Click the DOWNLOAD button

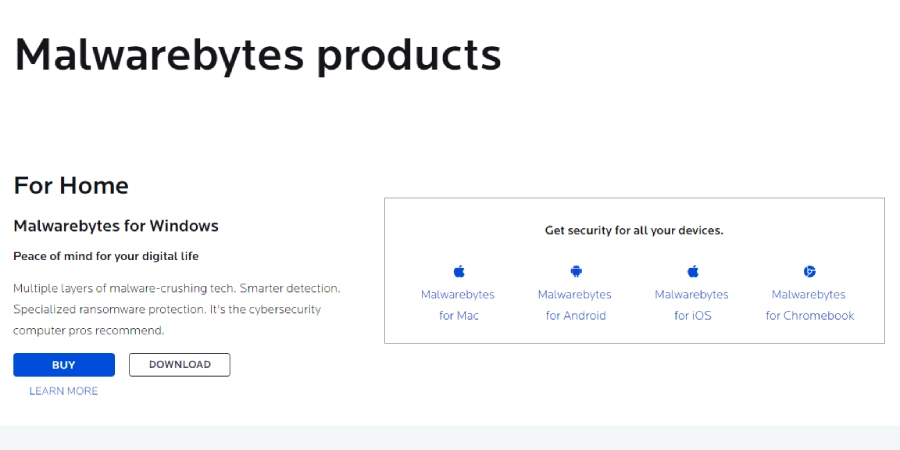pos(180,364)
